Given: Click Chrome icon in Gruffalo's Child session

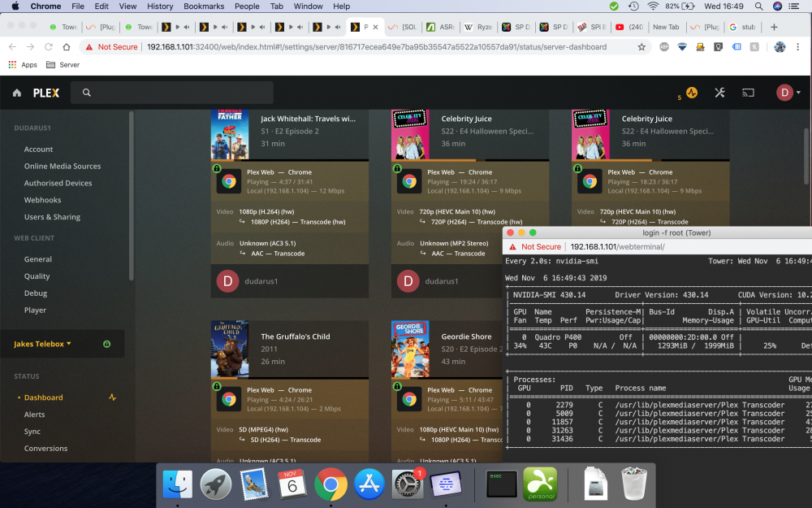Looking at the screenshot, I should [x=229, y=399].
